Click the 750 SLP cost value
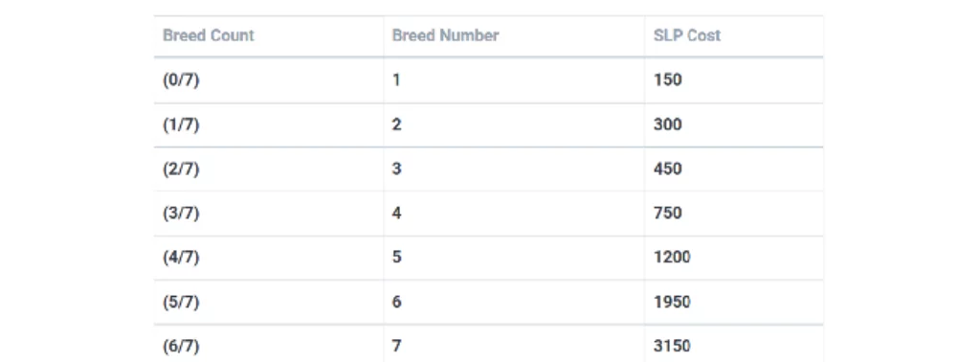The height and width of the screenshot is (362, 980). [667, 214]
